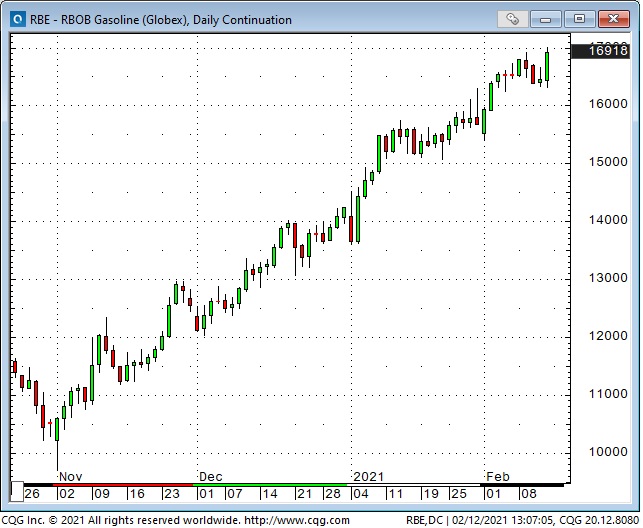Click the small white box at time axis left
This screenshot has width=643, height=528.
tap(17, 492)
